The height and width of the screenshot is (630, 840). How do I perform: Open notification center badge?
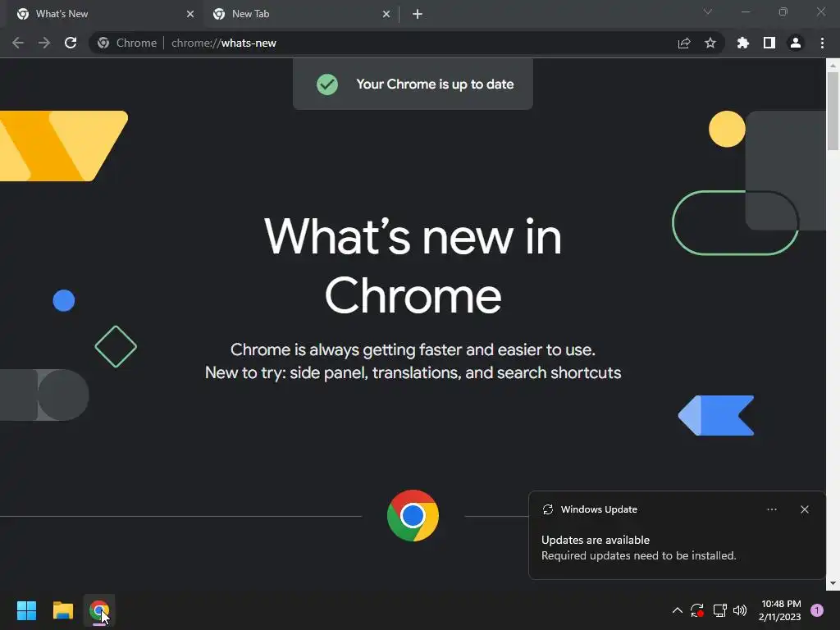pyautogui.click(x=817, y=610)
